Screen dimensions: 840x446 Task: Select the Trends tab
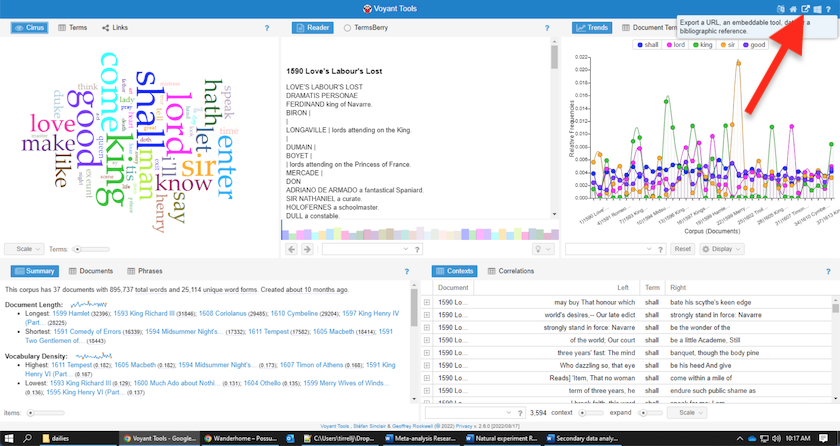592,28
